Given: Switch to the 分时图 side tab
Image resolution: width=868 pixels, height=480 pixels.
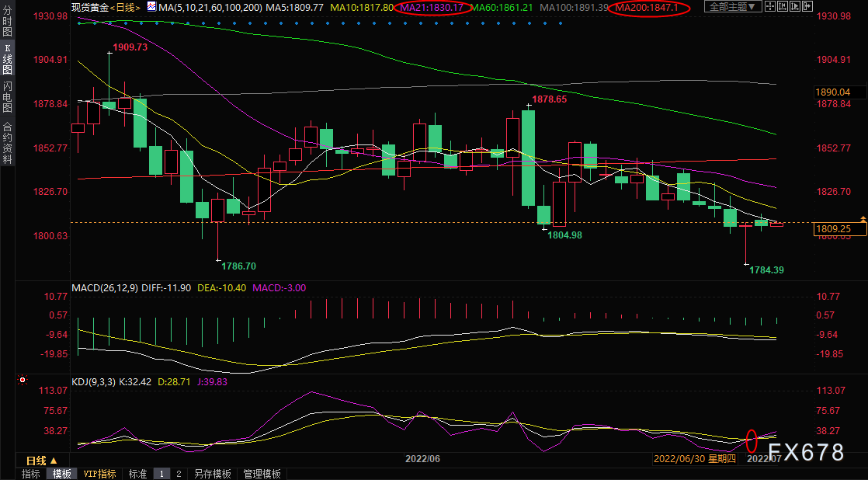Looking at the screenshot, I should (x=7, y=21).
